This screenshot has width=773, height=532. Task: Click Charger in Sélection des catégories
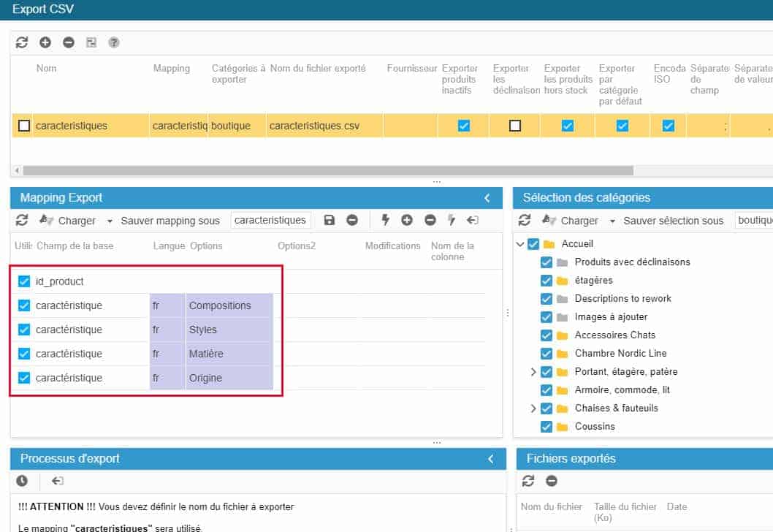tap(579, 221)
